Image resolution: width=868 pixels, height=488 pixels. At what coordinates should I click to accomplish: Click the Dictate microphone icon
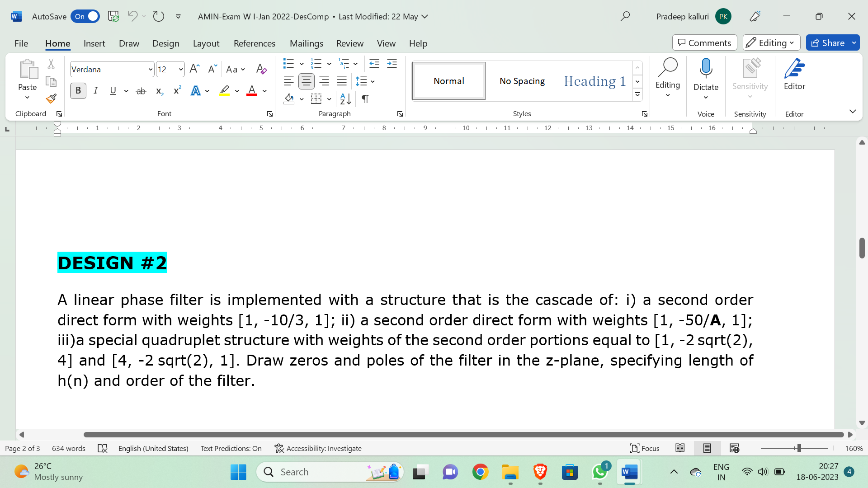[x=706, y=69]
